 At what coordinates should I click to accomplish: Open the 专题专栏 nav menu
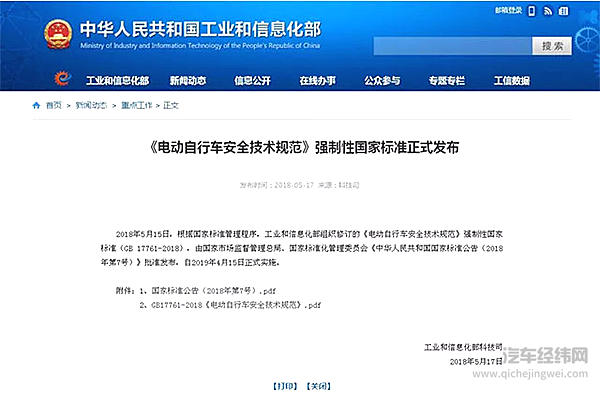(447, 81)
